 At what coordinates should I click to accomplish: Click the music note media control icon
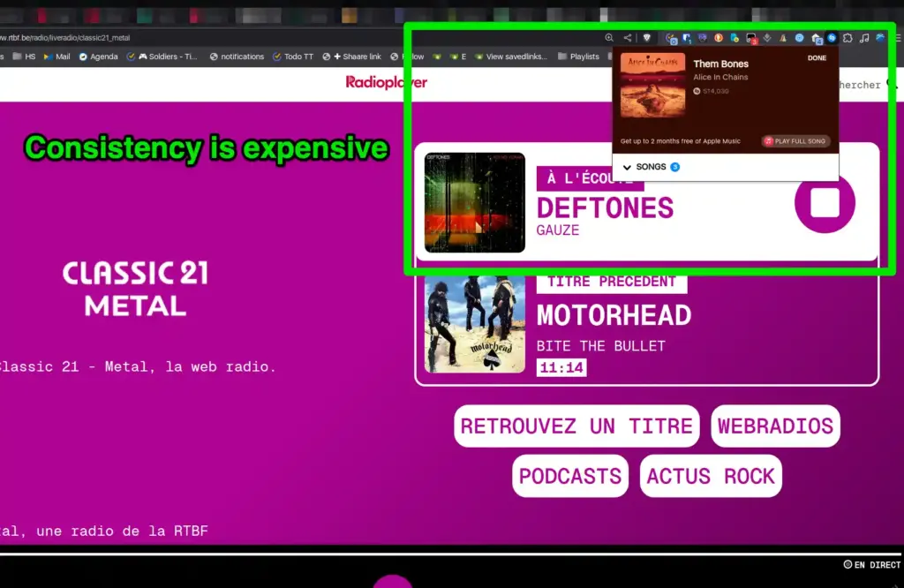click(863, 38)
